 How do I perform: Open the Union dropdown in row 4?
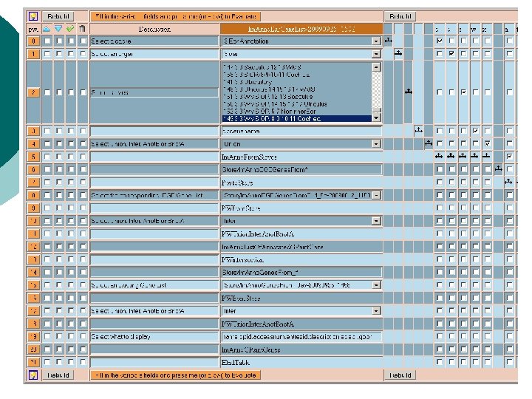click(x=376, y=144)
